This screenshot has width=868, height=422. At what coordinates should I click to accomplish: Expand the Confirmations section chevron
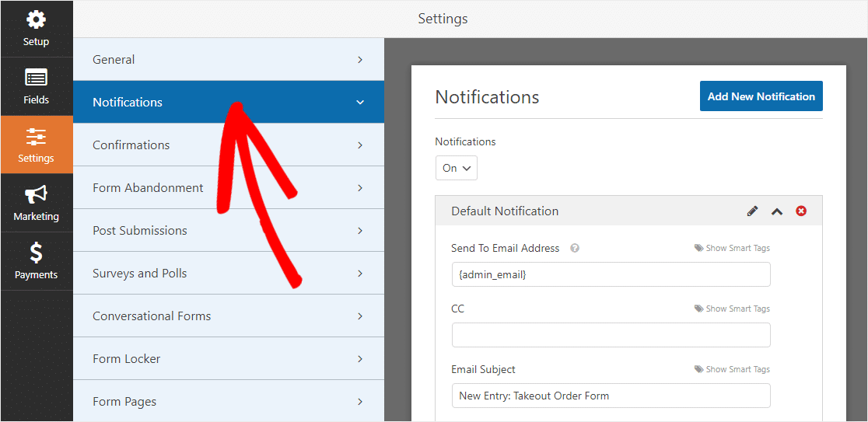[x=360, y=145]
